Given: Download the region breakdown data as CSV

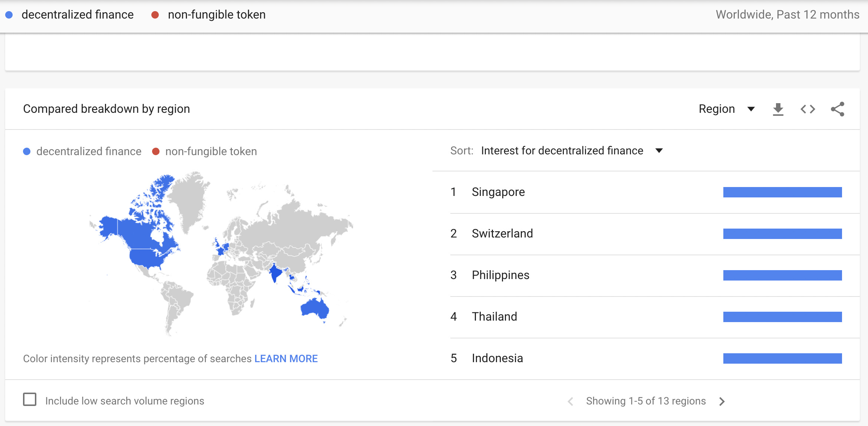Looking at the screenshot, I should pyautogui.click(x=778, y=109).
